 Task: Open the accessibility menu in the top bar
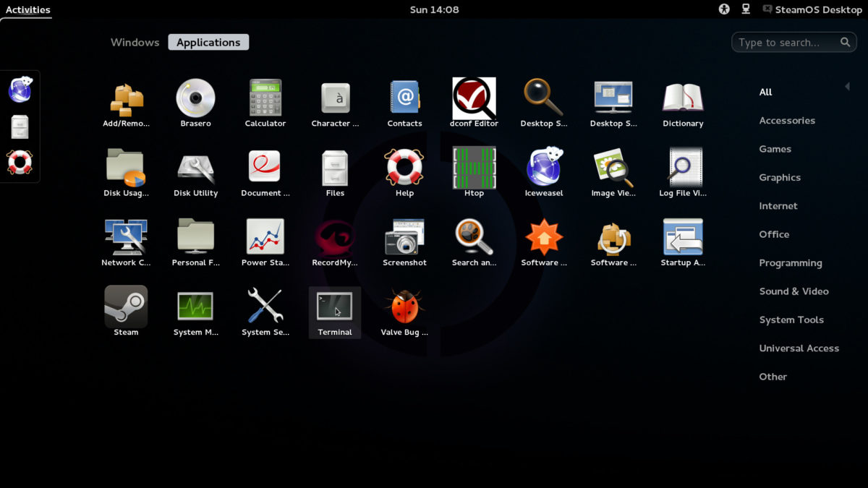[x=723, y=9]
